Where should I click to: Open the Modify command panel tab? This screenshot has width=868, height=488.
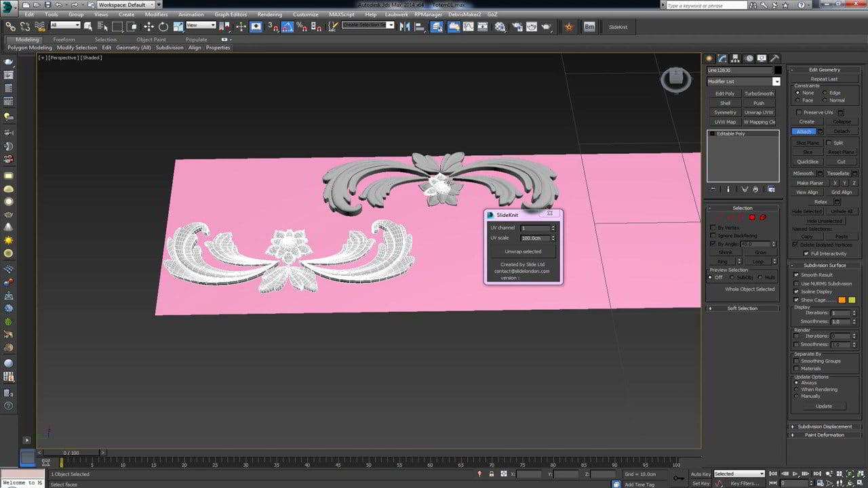tap(723, 58)
